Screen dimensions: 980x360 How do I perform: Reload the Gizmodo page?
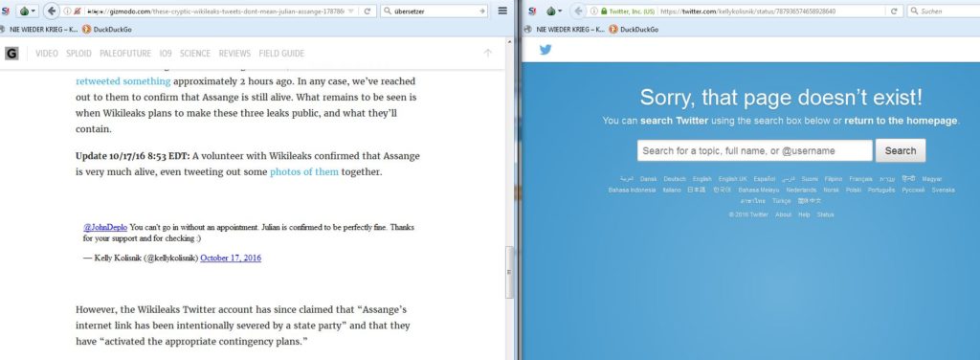367,11
